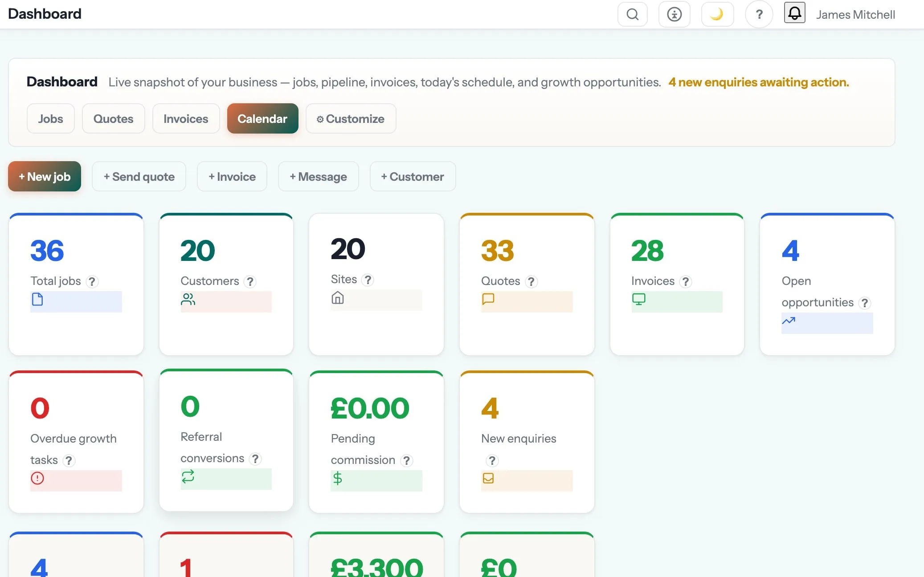
Task: Click the James Mitchell user name
Action: (855, 15)
